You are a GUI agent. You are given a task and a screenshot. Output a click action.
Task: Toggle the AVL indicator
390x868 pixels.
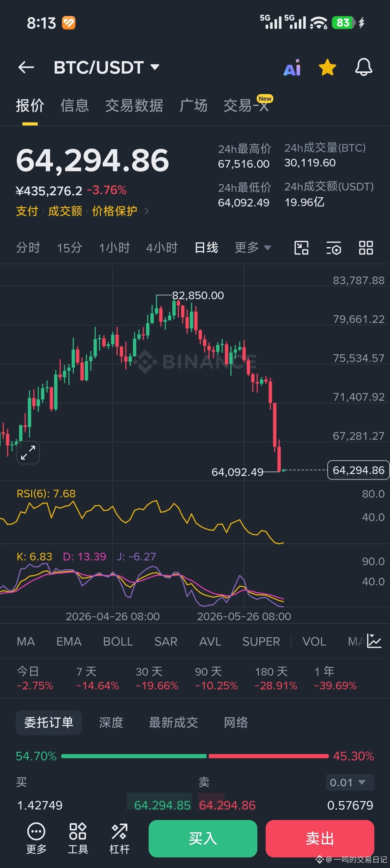pyautogui.click(x=210, y=641)
